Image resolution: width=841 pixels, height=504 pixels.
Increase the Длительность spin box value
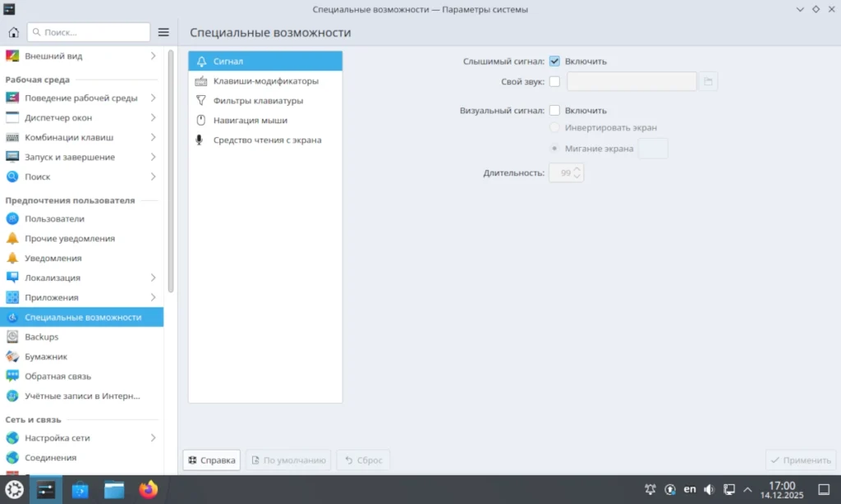tap(577, 169)
